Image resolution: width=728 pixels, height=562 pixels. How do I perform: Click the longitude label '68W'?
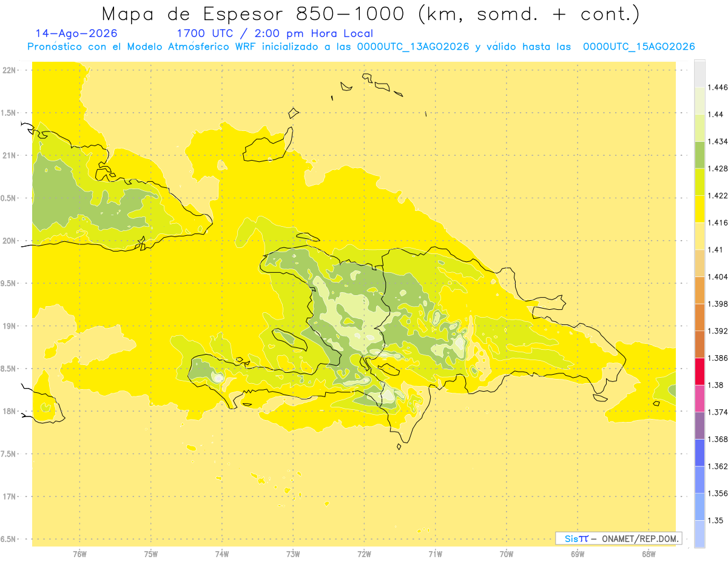tap(649, 554)
